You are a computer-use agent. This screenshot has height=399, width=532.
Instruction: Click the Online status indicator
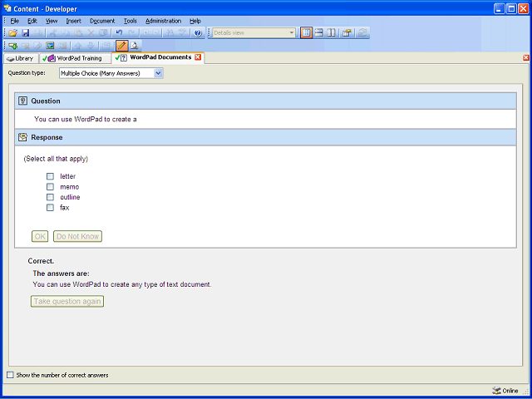505,391
